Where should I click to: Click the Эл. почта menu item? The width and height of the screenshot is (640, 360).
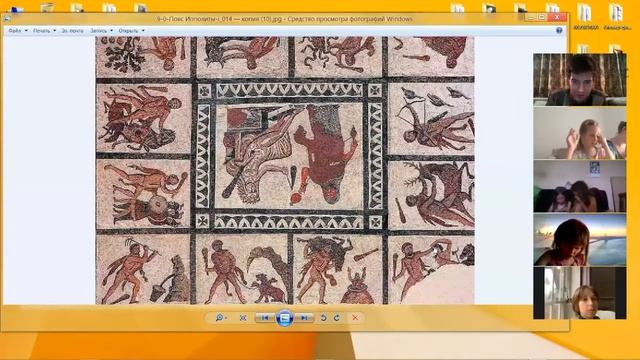click(x=73, y=31)
